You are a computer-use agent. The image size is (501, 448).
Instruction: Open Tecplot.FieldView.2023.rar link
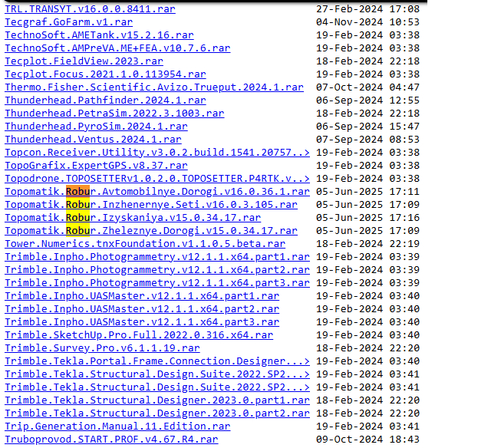(x=84, y=61)
